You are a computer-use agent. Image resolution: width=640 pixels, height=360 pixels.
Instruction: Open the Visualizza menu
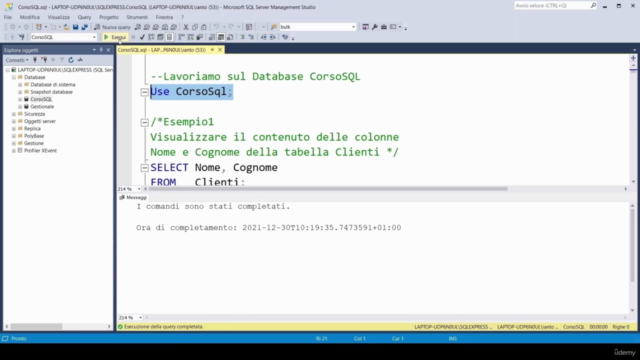(x=59, y=17)
